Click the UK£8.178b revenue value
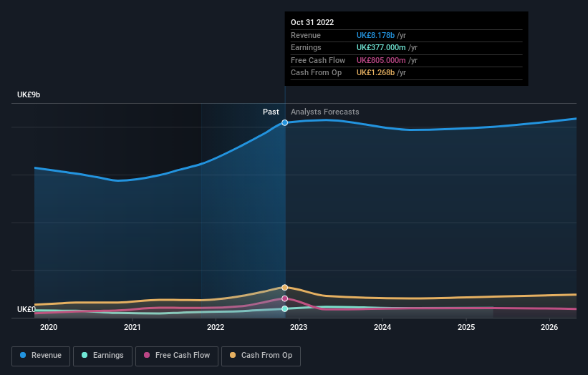588x375 pixels. click(x=375, y=35)
